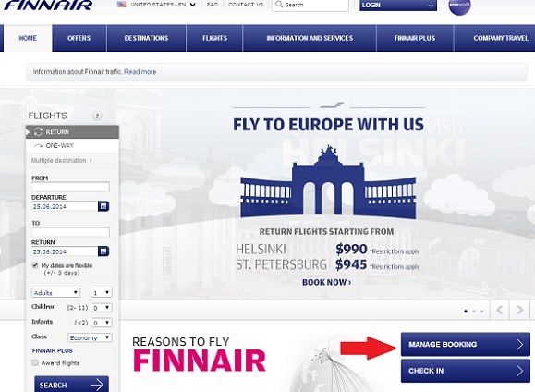Screen dimensions: 535x392
Task: Enable Award flights checkbox
Action: (35, 362)
